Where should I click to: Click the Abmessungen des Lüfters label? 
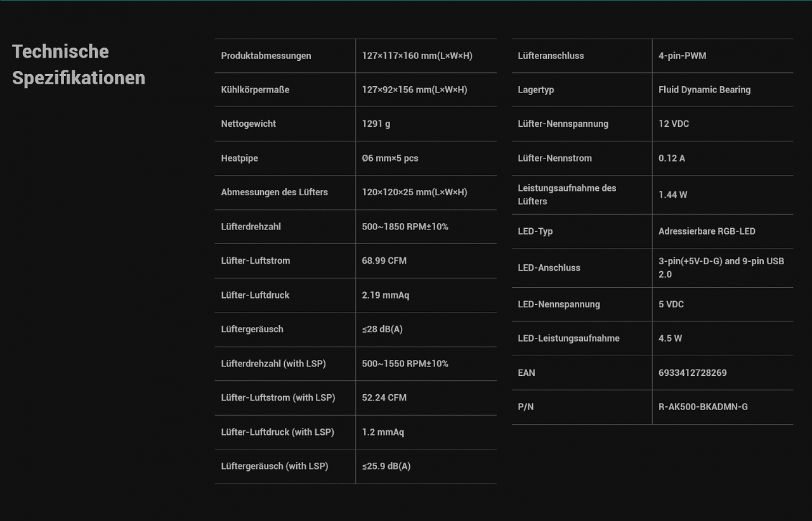tap(275, 193)
